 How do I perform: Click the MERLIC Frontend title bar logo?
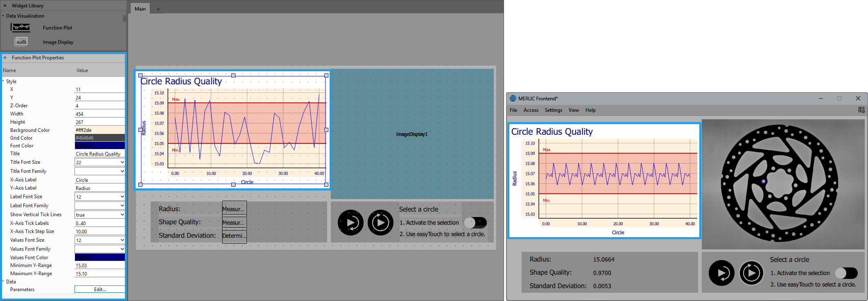click(x=513, y=98)
